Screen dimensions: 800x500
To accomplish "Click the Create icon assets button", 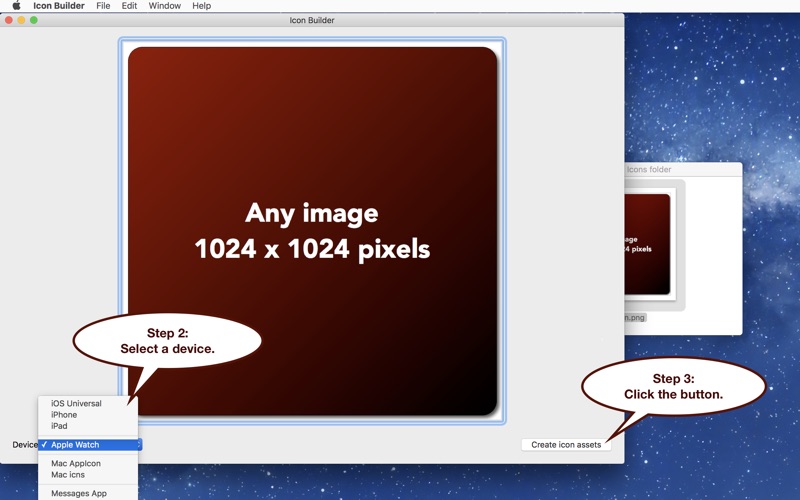I will click(566, 445).
